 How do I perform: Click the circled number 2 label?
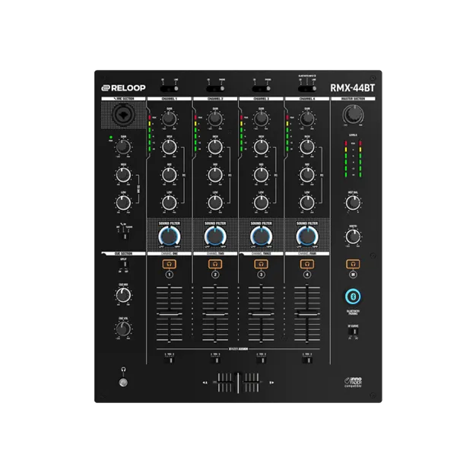[215, 274]
